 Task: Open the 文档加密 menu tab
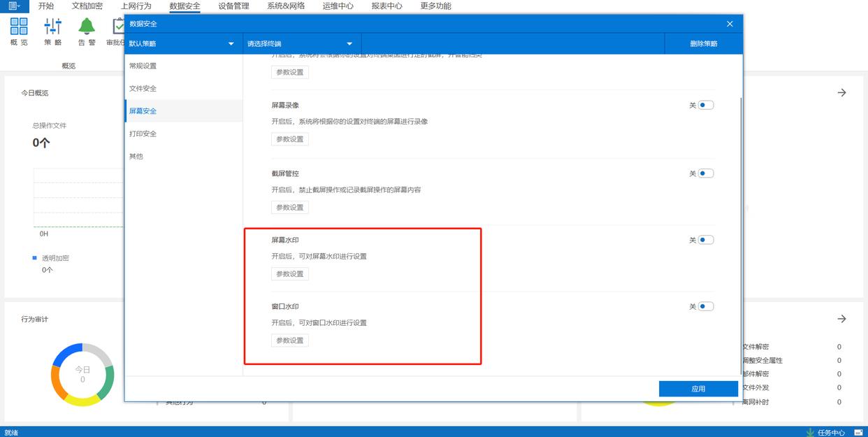pos(87,6)
